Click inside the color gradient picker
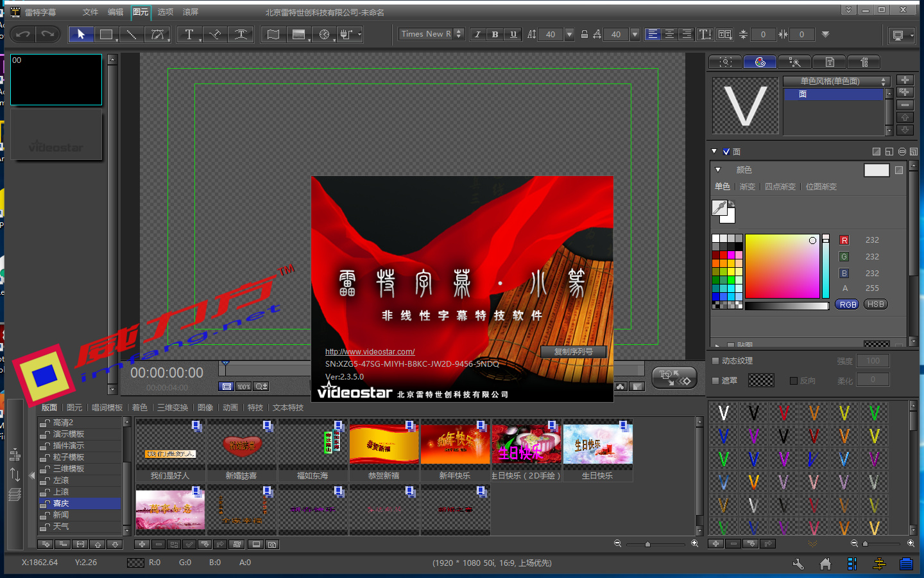This screenshot has width=924, height=578. click(x=782, y=267)
